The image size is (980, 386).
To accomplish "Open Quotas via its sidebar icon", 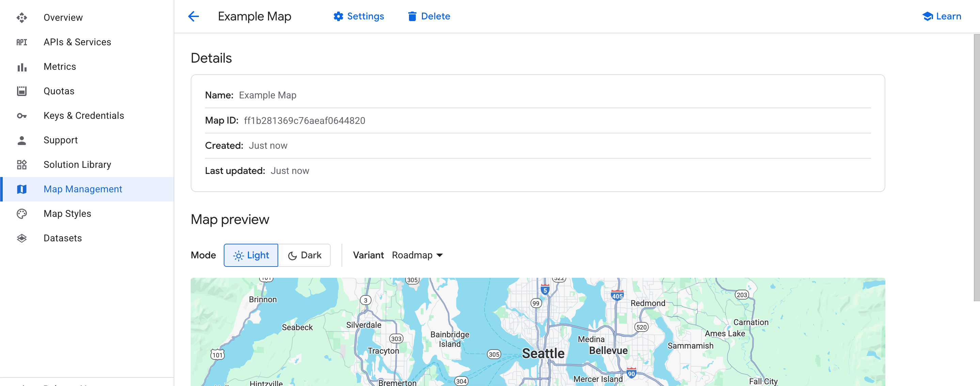I will pyautogui.click(x=22, y=91).
